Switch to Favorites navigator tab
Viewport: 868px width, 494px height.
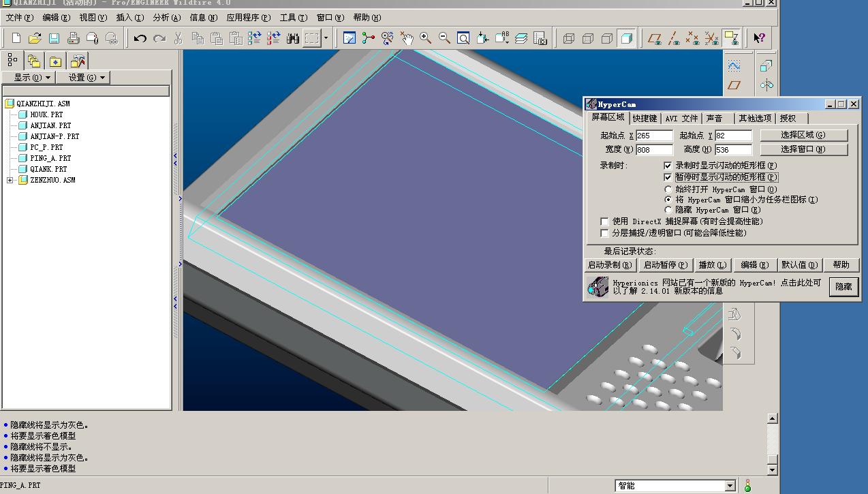click(55, 61)
